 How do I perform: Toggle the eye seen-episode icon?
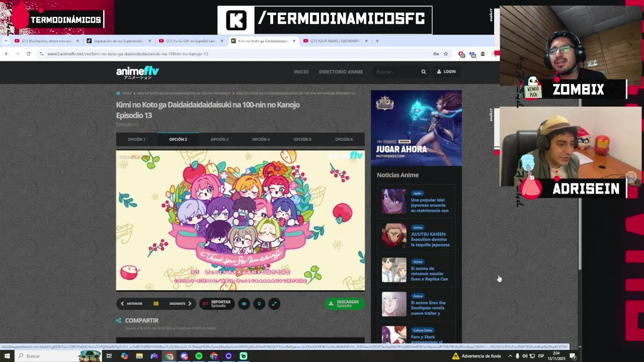click(x=244, y=304)
